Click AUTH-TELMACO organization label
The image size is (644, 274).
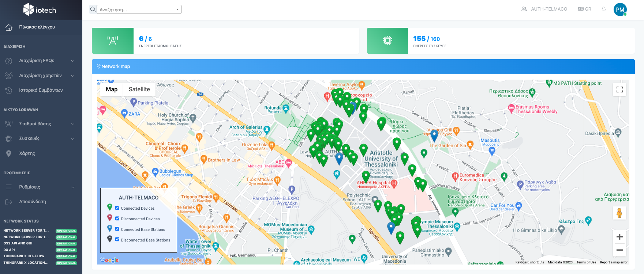(x=549, y=9)
